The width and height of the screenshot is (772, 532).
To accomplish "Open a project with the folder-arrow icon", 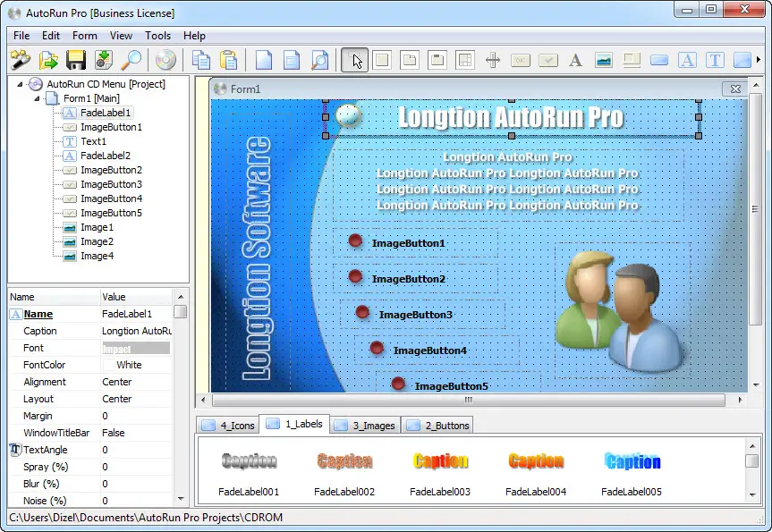I will pyautogui.click(x=48, y=60).
